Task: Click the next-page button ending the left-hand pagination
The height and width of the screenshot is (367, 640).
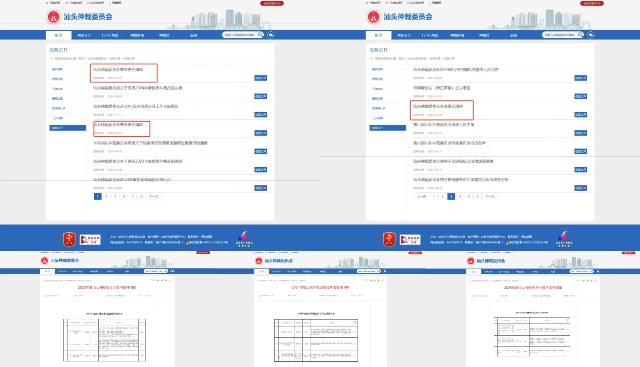Action: pos(153,196)
